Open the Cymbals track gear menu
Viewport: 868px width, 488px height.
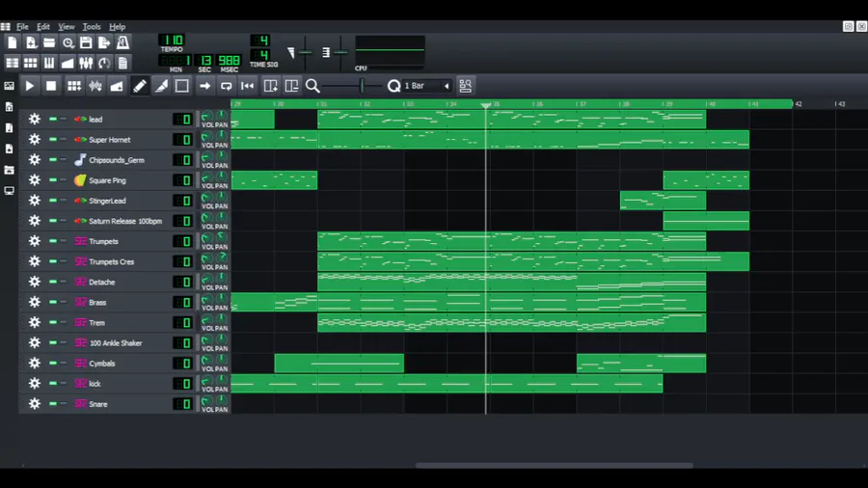35,363
